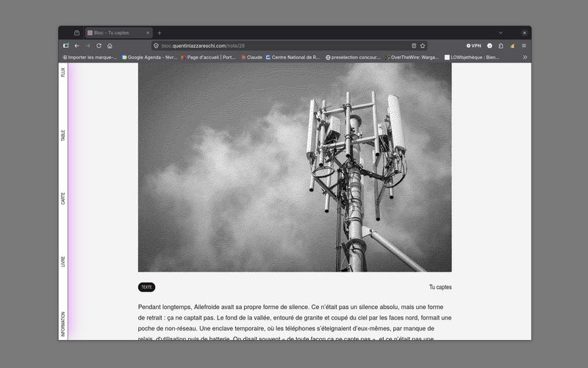Bookmark this page with the star icon

(423, 46)
